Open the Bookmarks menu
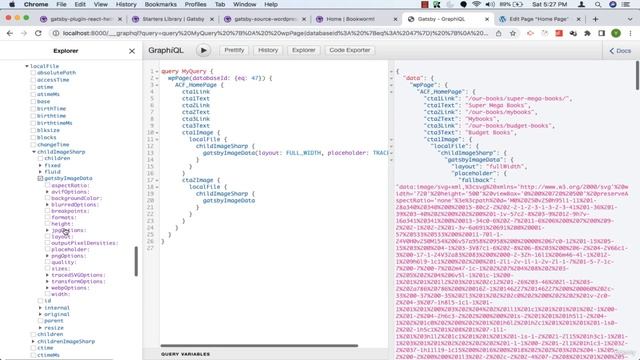 160,4
